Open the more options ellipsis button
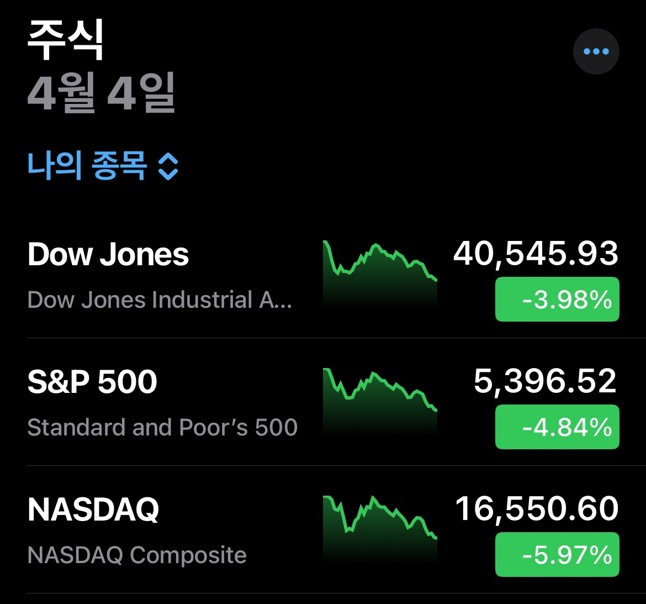Viewport: 646px width, 604px height. pos(596,51)
